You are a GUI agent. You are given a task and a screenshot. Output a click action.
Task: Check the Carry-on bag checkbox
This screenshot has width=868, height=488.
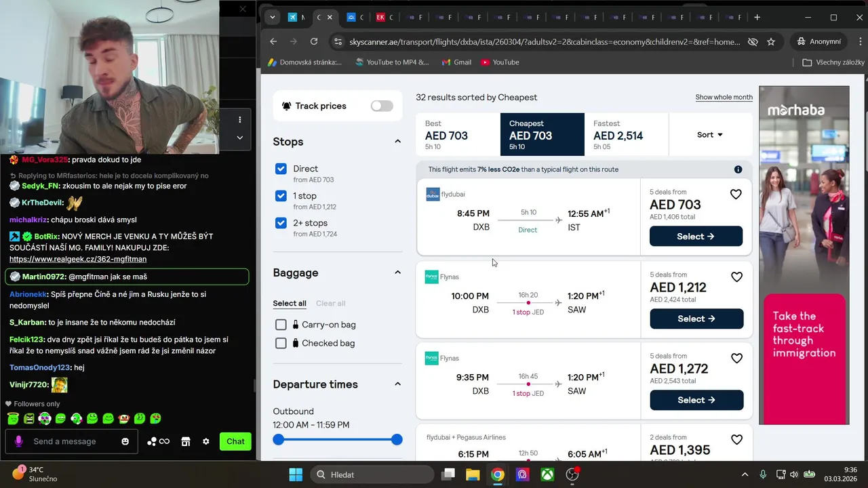point(281,325)
